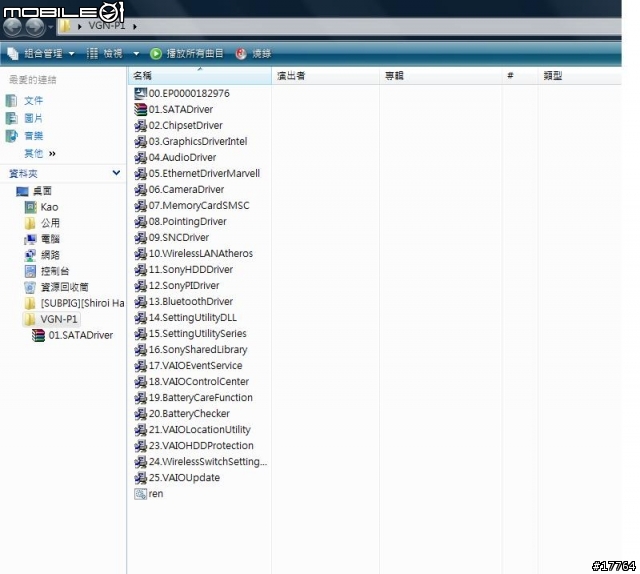Viewport: 640px width, 574px height.
Task: Click the 11.SonyHDDDriver installer icon
Action: (140, 269)
